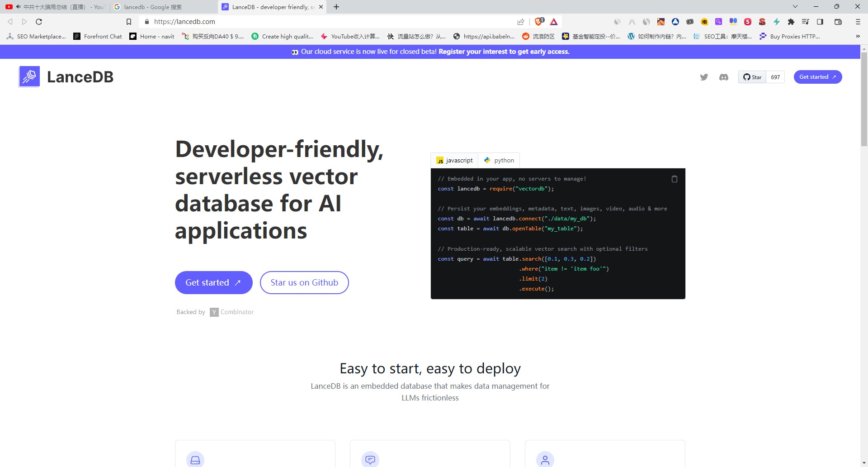Screen dimensions: 868x467
Task: Open the media playlist control icon
Action: pos(805,22)
